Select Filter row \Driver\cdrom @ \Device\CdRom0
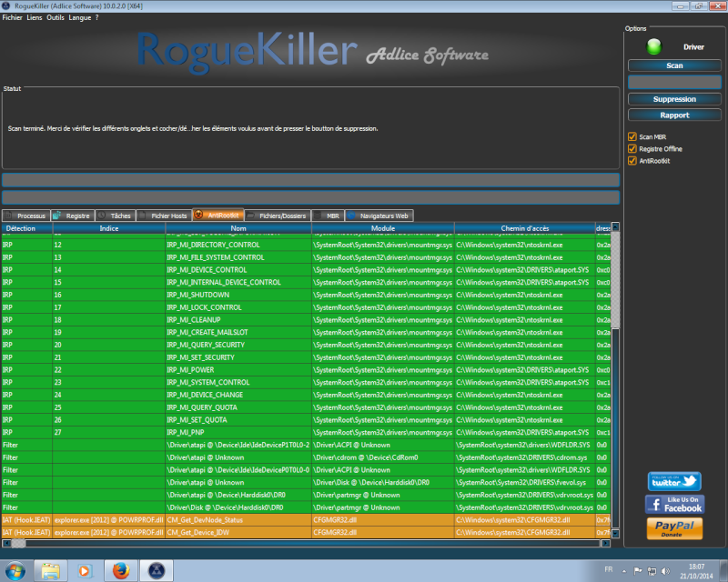Image resolution: width=728 pixels, height=582 pixels. tap(306, 457)
